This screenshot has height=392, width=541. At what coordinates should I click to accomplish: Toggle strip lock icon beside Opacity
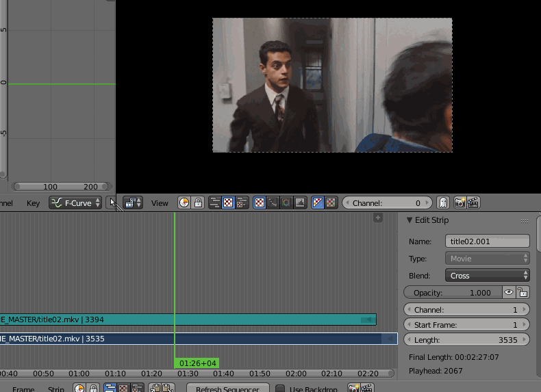click(x=523, y=292)
